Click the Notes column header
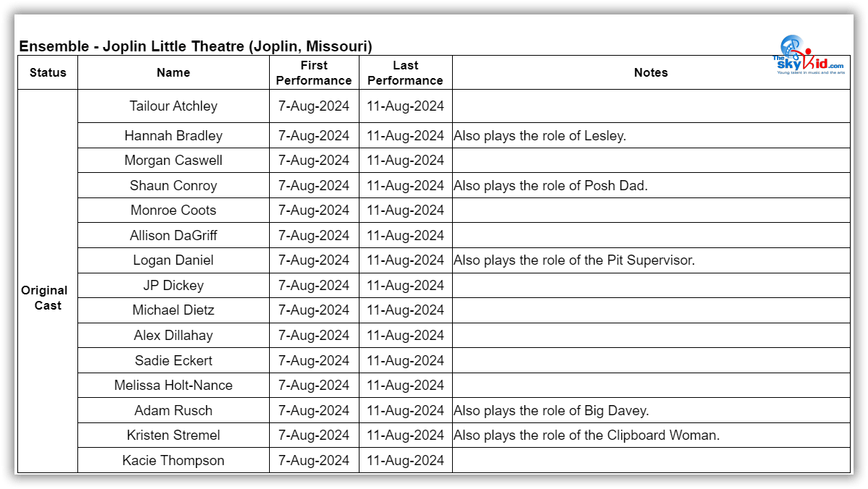 coord(650,72)
